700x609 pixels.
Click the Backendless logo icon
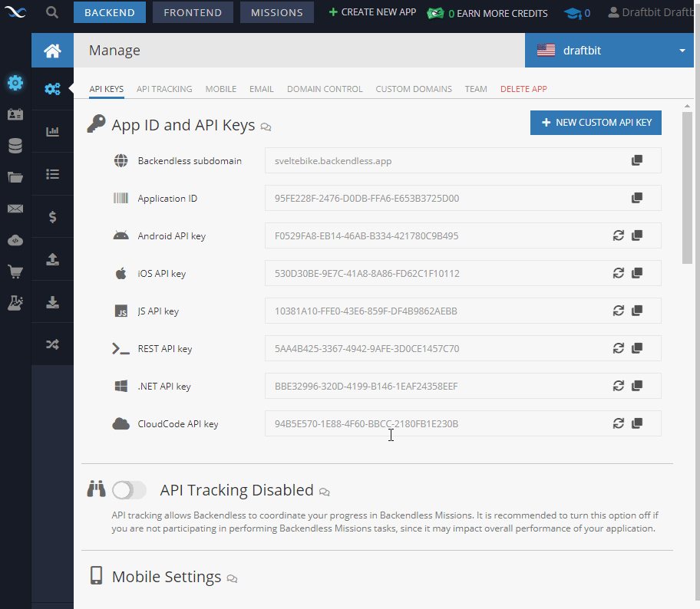click(15, 12)
